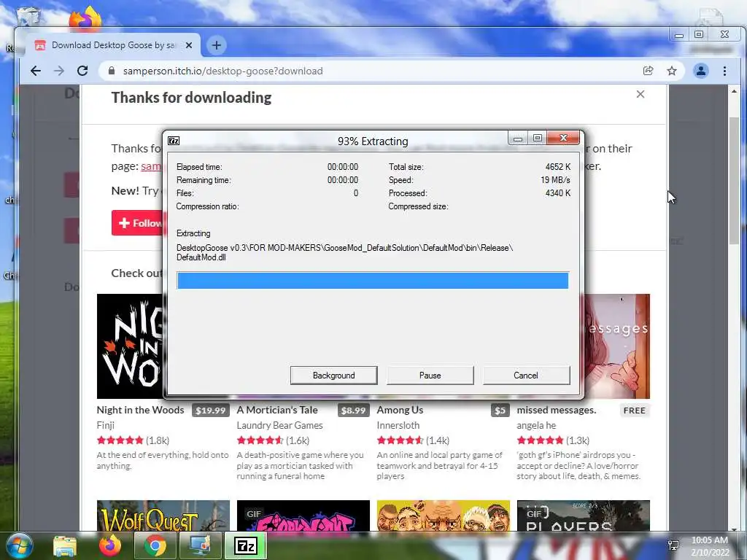Image resolution: width=747 pixels, height=560 pixels.
Task: Bookmark this page with star icon
Action: click(672, 71)
